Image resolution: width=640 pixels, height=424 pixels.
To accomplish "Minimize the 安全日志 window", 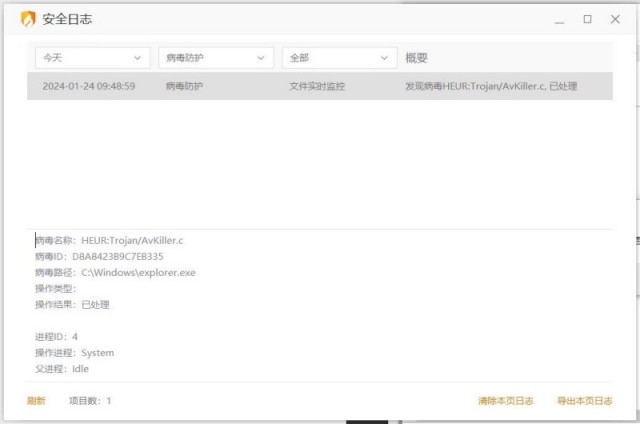I will click(x=559, y=20).
